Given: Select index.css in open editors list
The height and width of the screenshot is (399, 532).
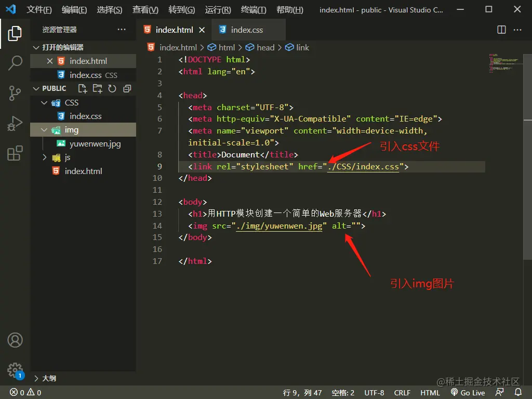Looking at the screenshot, I should pyautogui.click(x=83, y=75).
